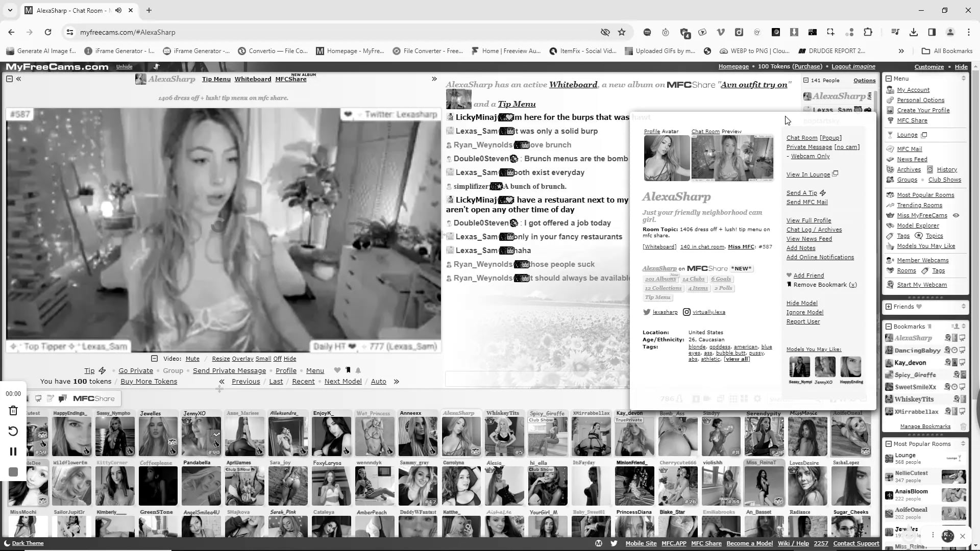Toggle video Overlay mode

point(243,359)
